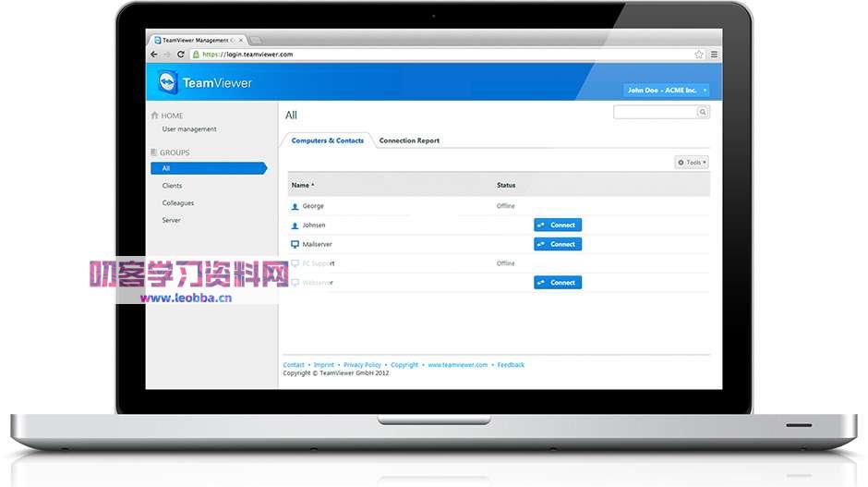Close the TeamViewer Management browser tab
Image resolution: width=868 pixels, height=487 pixels.
(x=241, y=40)
